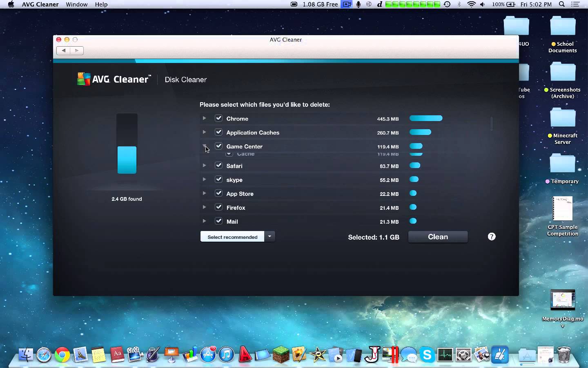Image resolution: width=588 pixels, height=368 pixels.
Task: Open the Notification Center icon
Action: click(576, 4)
